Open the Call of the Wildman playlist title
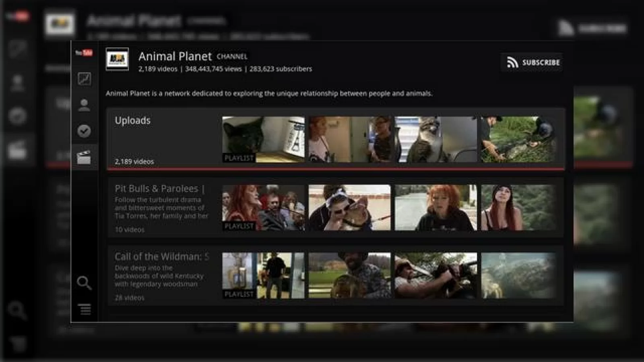Image resolution: width=644 pixels, height=362 pixels. (162, 256)
